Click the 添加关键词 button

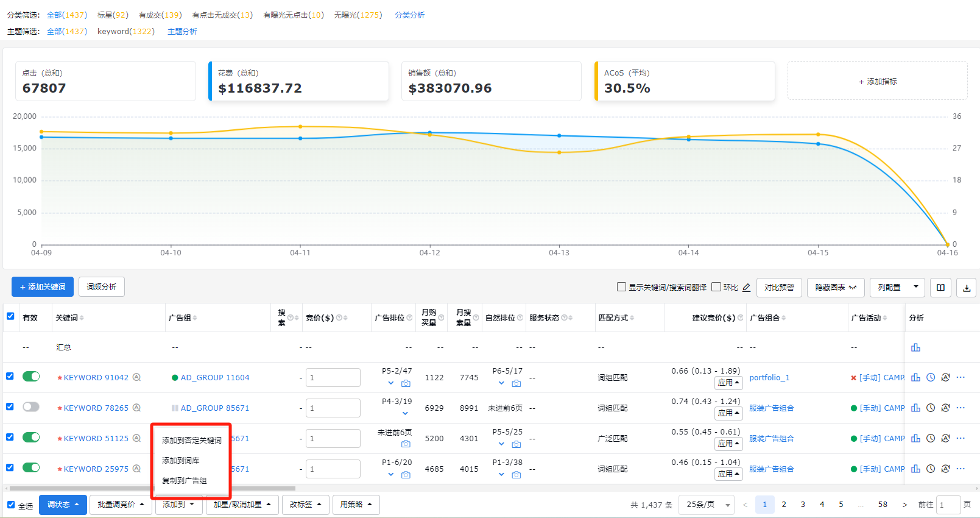[43, 287]
